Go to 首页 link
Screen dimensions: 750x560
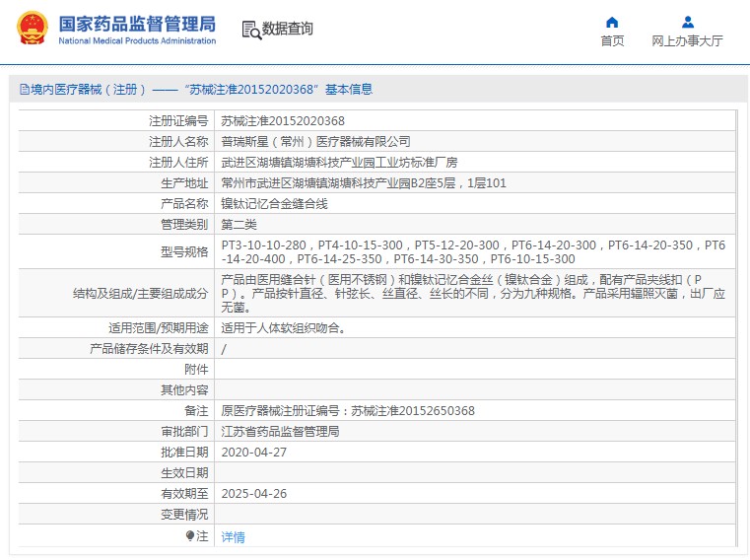[612, 41]
